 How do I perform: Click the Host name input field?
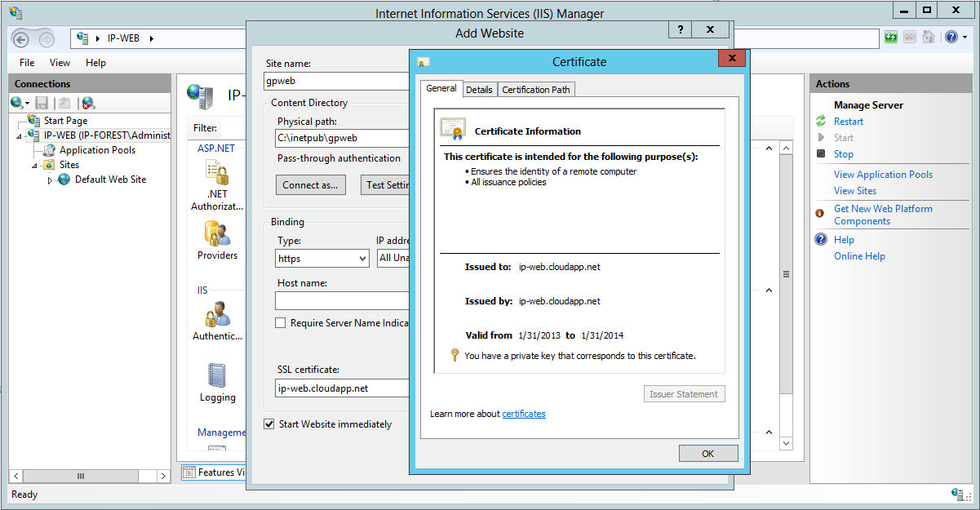coord(343,300)
